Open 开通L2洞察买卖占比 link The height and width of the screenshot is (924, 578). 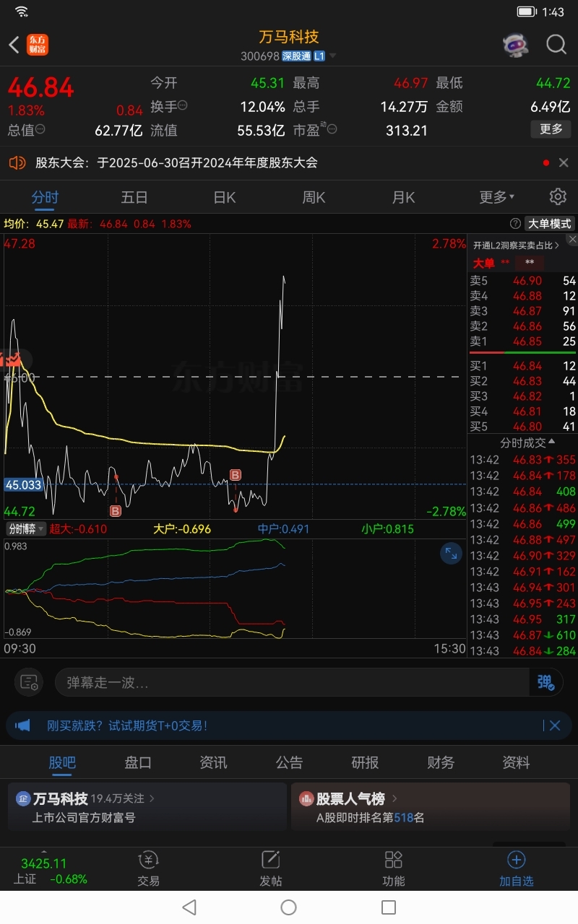517,245
